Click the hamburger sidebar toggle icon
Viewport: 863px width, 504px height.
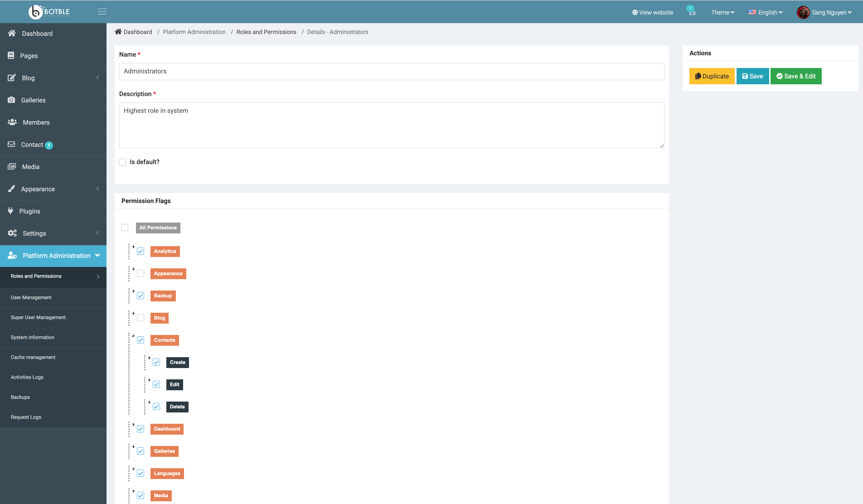pyautogui.click(x=102, y=12)
